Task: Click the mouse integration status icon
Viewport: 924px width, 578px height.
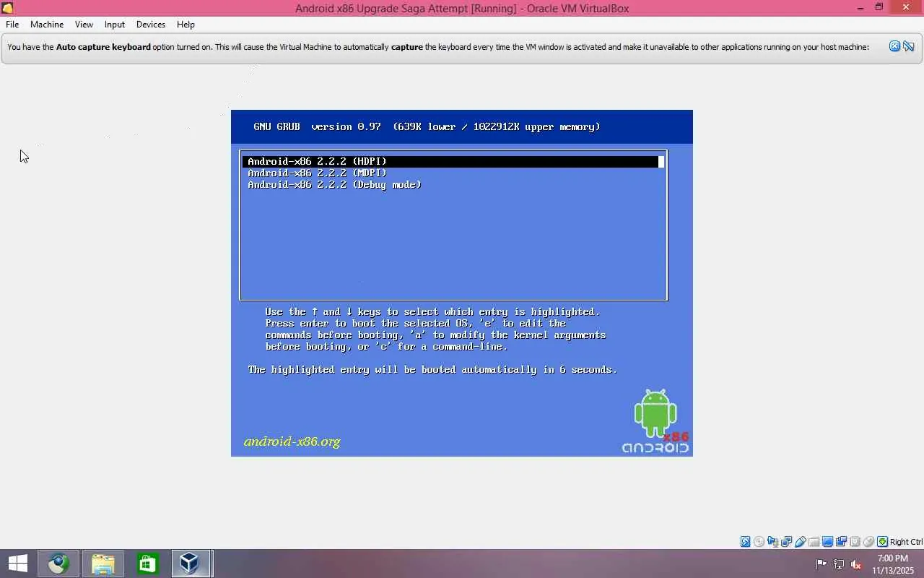Action: pyautogui.click(x=869, y=542)
